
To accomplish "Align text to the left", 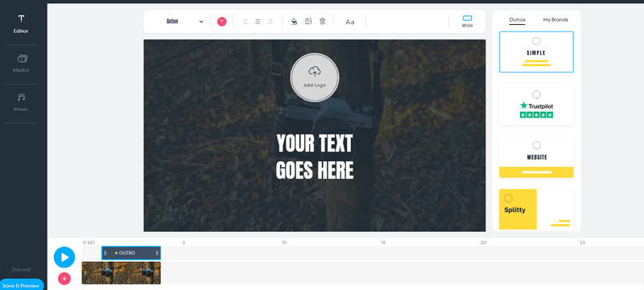I will [246, 22].
